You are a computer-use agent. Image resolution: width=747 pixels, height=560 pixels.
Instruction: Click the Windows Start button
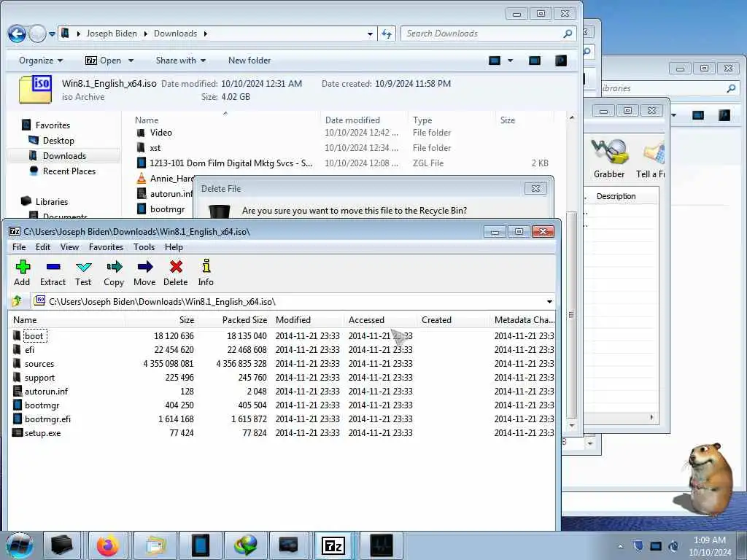[x=20, y=545]
